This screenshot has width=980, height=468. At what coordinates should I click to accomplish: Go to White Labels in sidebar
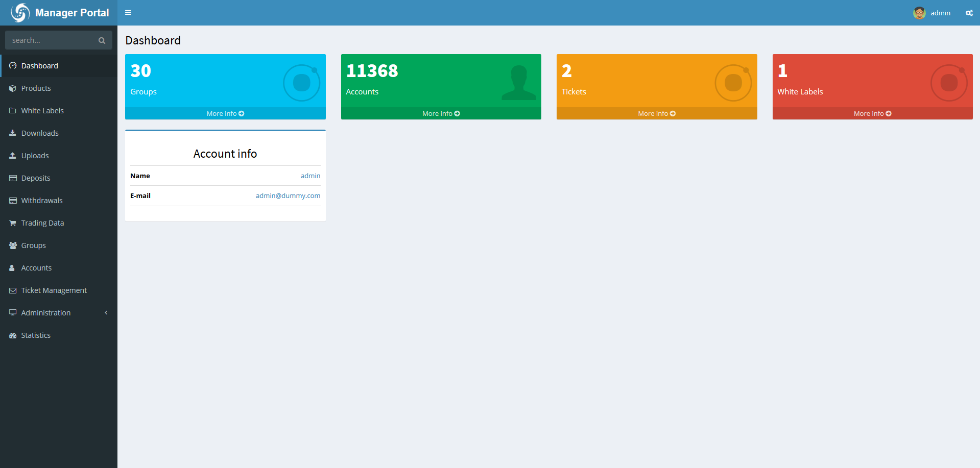(42, 111)
